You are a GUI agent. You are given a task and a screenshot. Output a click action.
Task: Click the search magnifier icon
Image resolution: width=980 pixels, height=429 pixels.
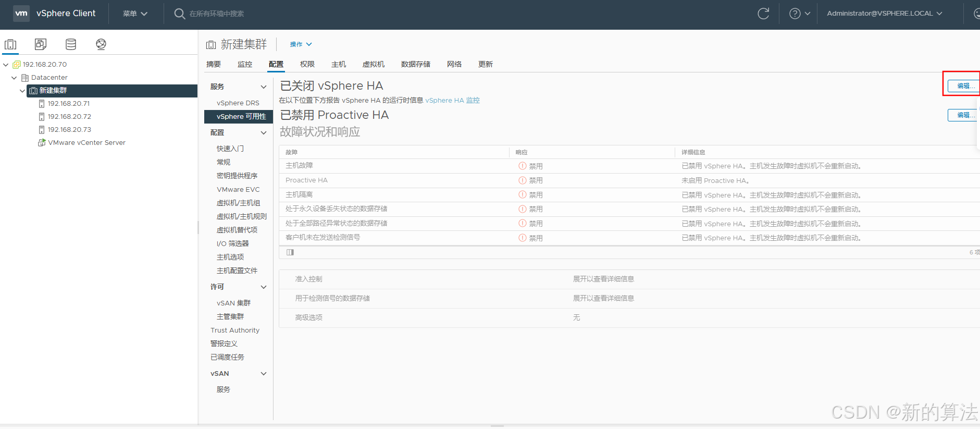point(179,14)
